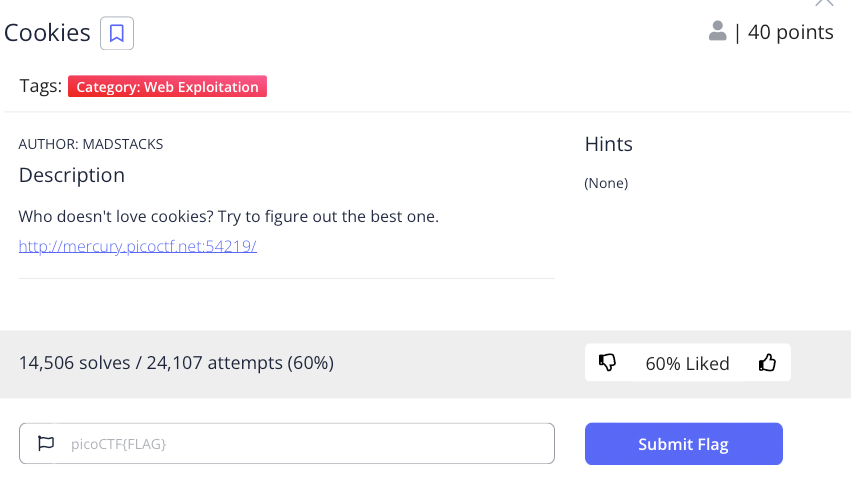Click the solves and attempts statistics
Screen dimensions: 851x480
coord(176,363)
